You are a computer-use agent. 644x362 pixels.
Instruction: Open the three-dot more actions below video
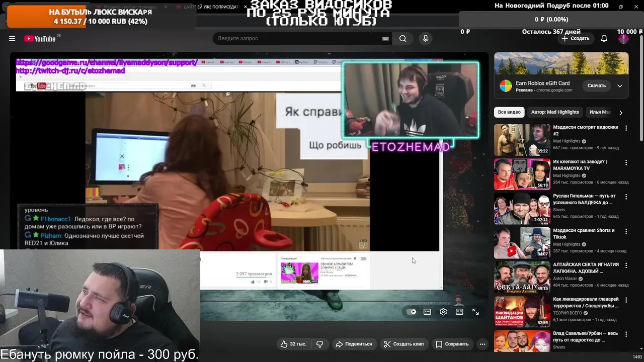click(x=482, y=344)
